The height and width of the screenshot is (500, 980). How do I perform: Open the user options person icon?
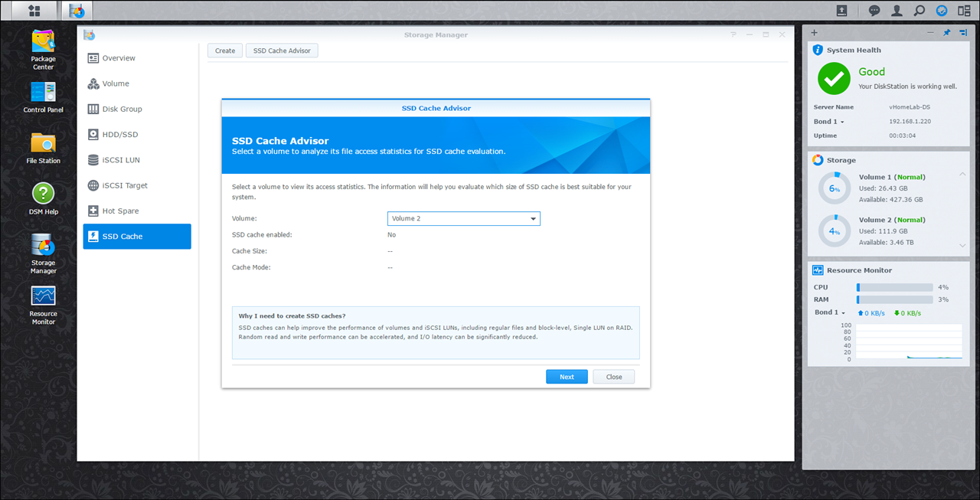coord(897,11)
